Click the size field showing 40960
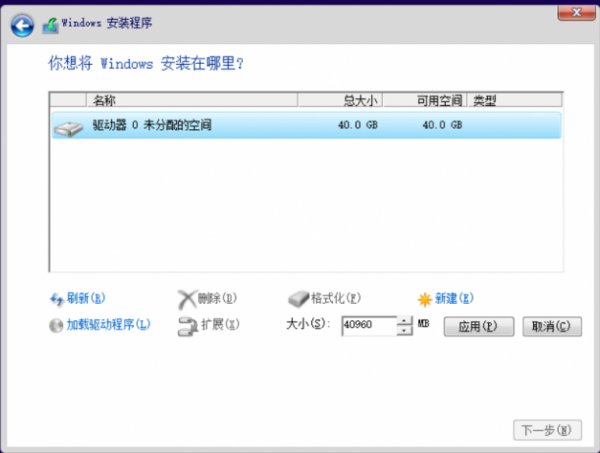Viewport: 600px width, 453px height. click(369, 326)
